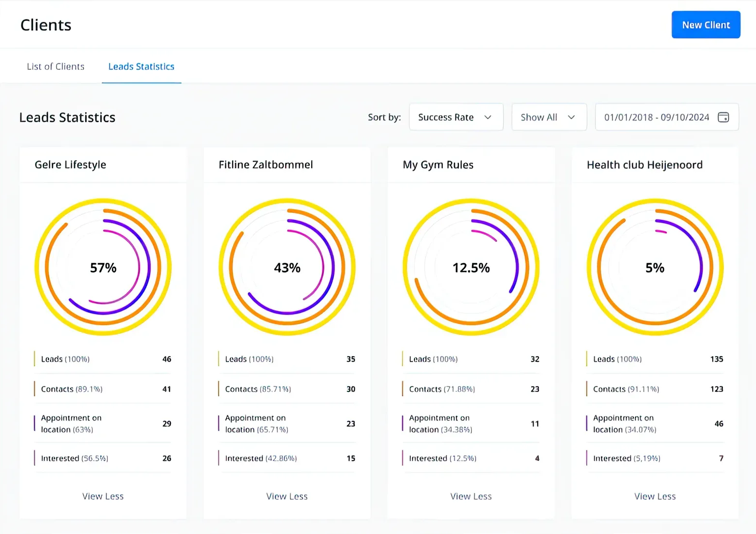
Task: Click the Health club Heijenoord chart ring
Action: [x=655, y=267]
